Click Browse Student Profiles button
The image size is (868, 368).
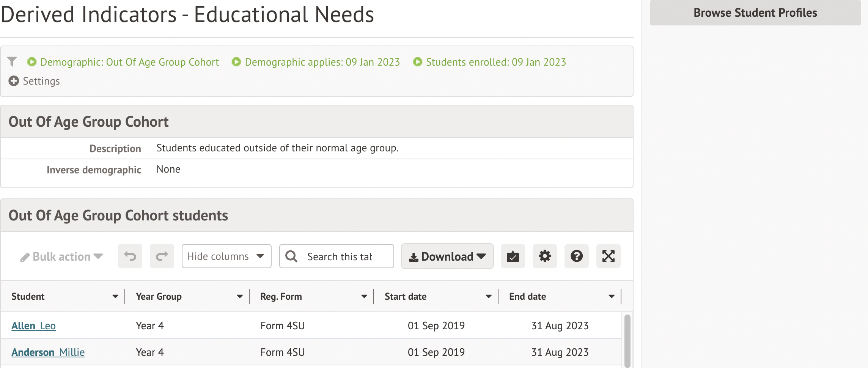pyautogui.click(x=755, y=13)
